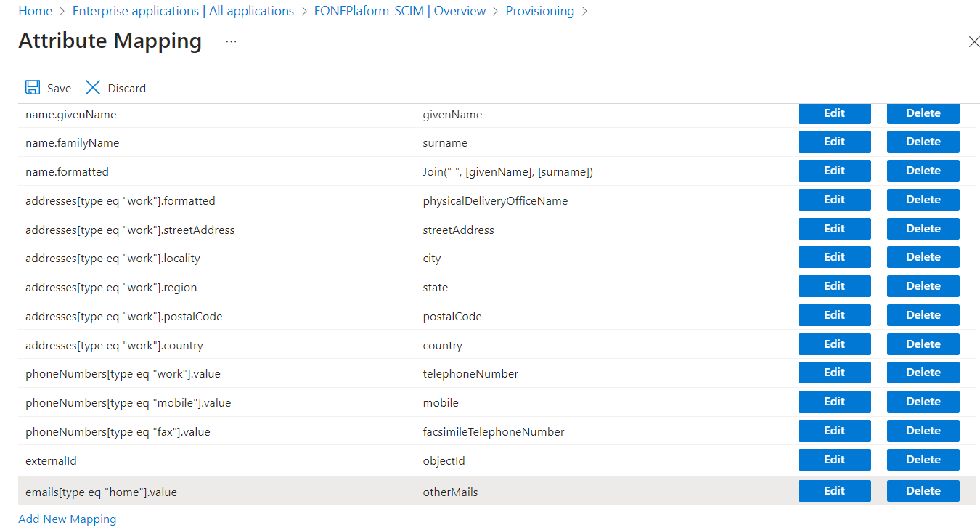980x528 pixels.
Task: Edit the state region mapping
Action: coord(834,286)
